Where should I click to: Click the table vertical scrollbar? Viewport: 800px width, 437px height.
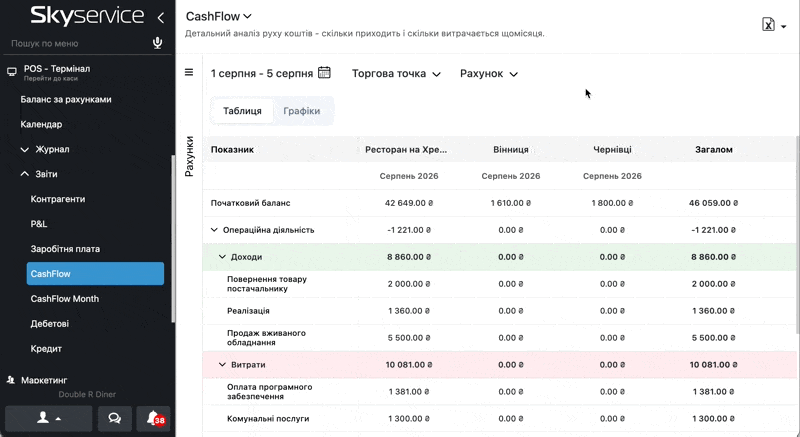797,235
